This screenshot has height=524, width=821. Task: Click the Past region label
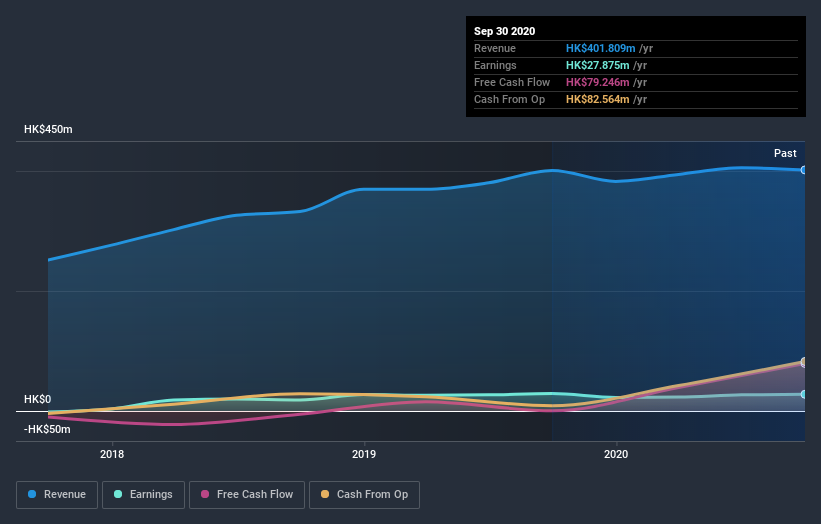[785, 153]
